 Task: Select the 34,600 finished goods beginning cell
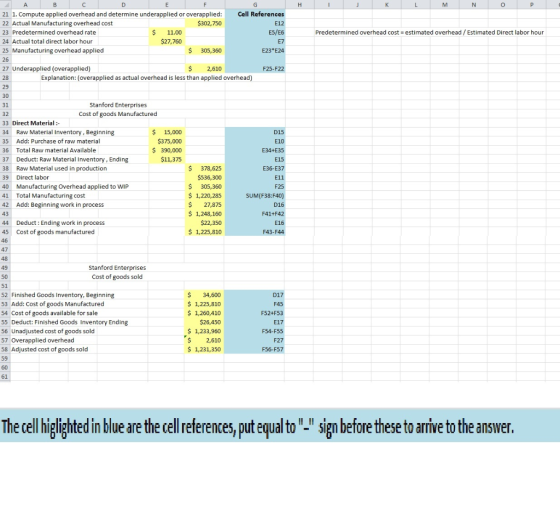[205, 295]
